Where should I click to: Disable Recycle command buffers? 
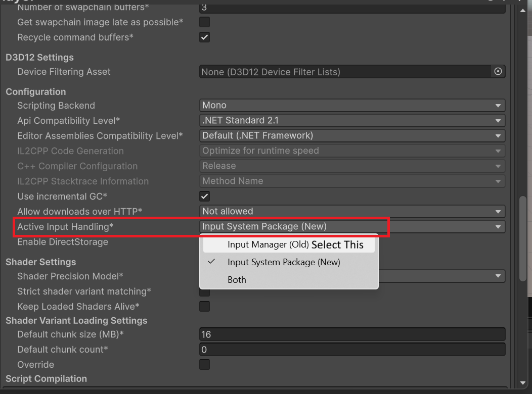coord(204,37)
